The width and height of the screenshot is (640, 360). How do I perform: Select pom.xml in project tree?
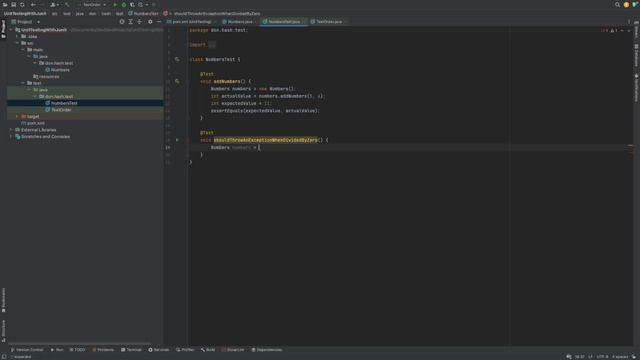pyautogui.click(x=33, y=123)
